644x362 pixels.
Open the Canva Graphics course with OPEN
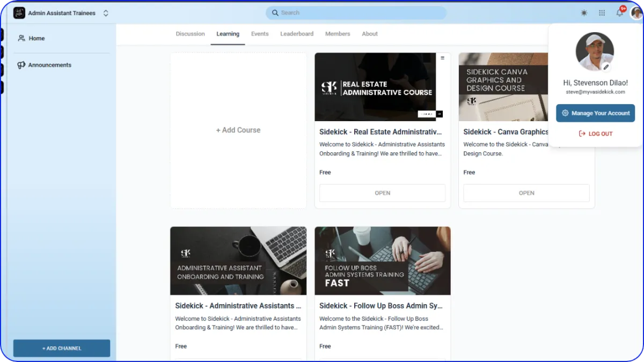click(x=526, y=193)
